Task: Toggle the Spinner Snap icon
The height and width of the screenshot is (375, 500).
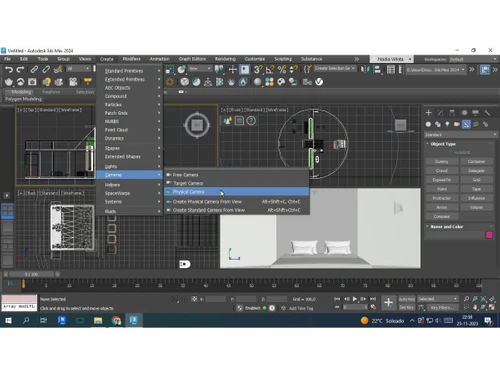Action: pyautogui.click(x=294, y=69)
